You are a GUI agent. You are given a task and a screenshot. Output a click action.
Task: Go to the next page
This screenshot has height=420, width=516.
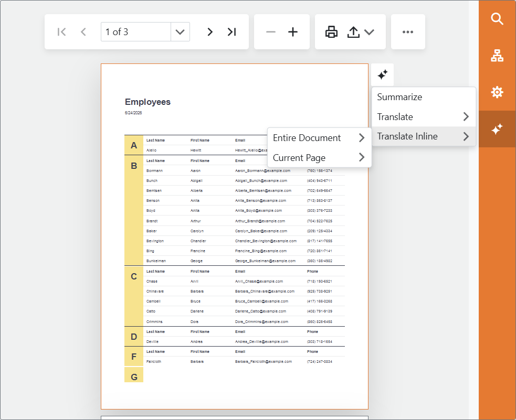(210, 32)
